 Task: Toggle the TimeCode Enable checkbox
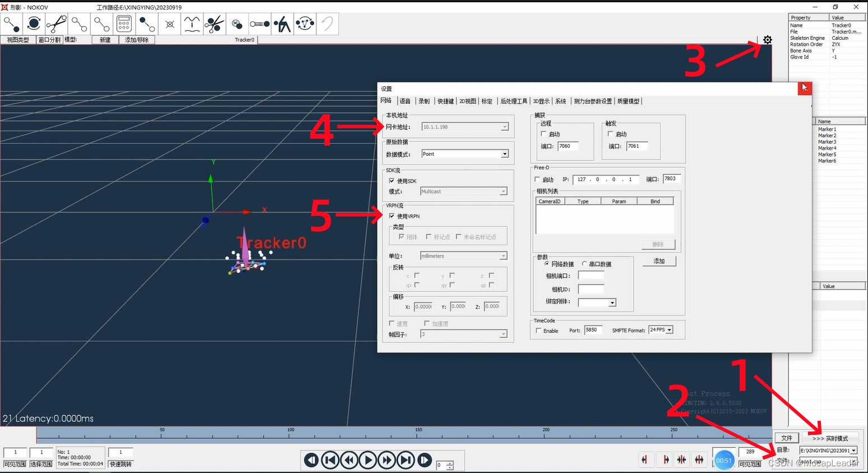pyautogui.click(x=538, y=331)
